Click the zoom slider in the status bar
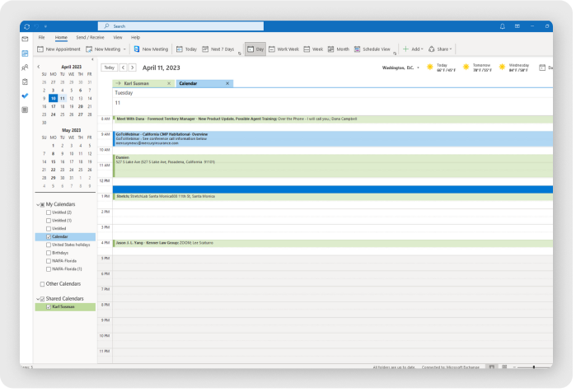The height and width of the screenshot is (392, 576). coord(533,366)
